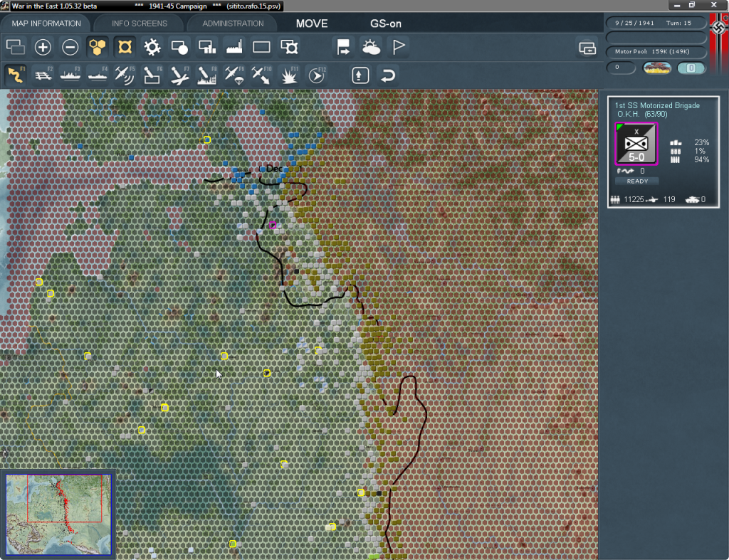Image resolution: width=729 pixels, height=560 pixels.
Task: Click the German war flag banner
Action: 719,43
